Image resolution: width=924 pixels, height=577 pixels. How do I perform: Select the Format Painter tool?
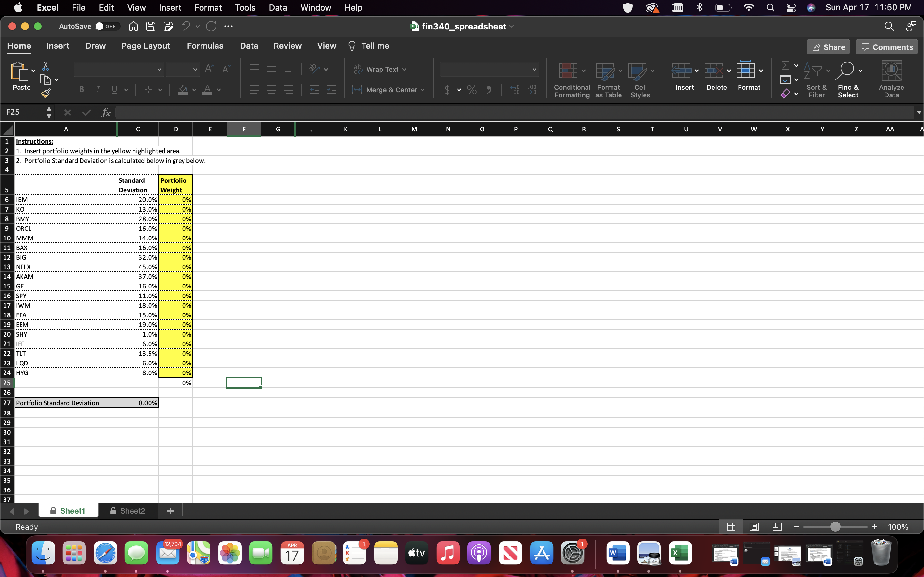click(46, 92)
